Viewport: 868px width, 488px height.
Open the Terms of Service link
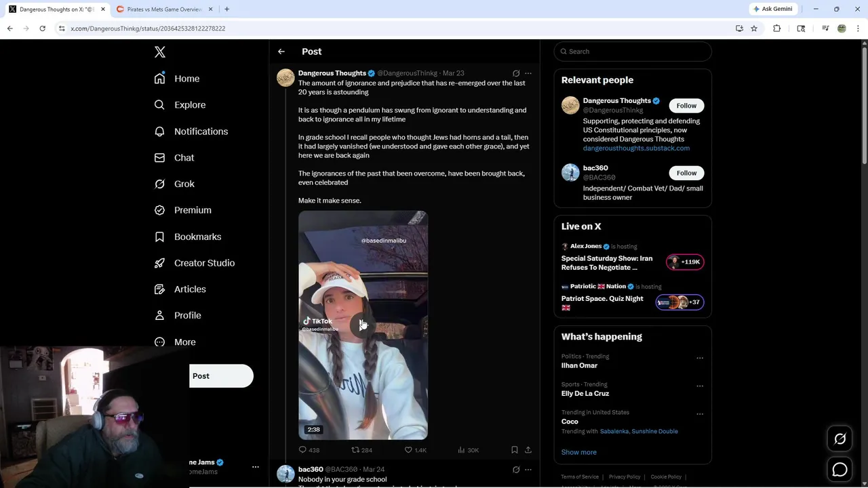point(580,477)
